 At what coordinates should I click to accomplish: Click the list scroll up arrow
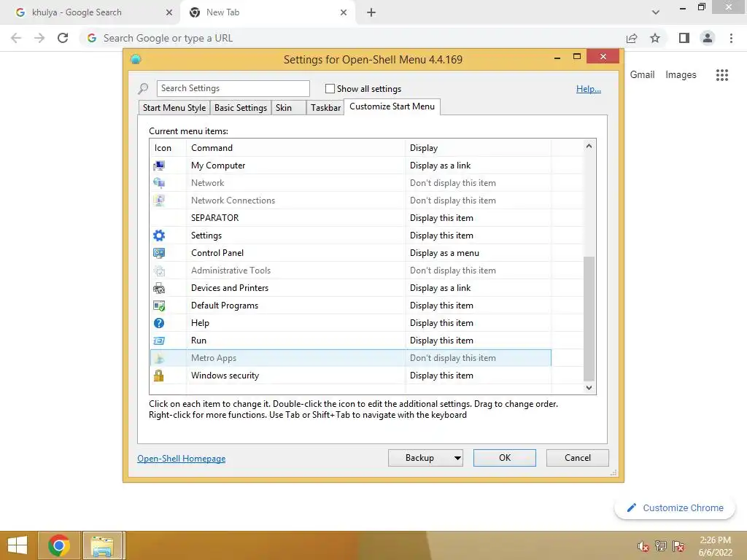tap(589, 146)
